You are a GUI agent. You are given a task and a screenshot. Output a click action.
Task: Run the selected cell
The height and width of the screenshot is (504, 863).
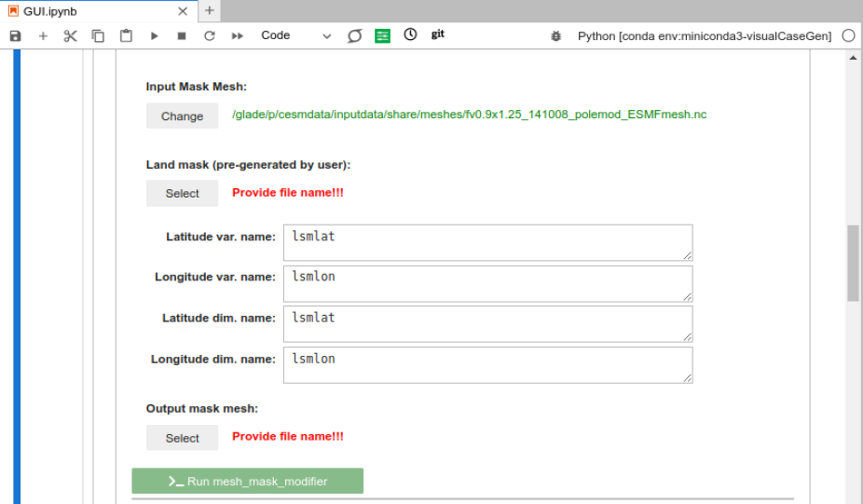(x=154, y=35)
